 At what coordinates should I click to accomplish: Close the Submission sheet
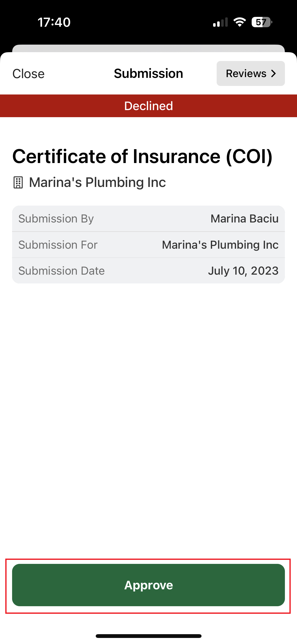coord(28,74)
